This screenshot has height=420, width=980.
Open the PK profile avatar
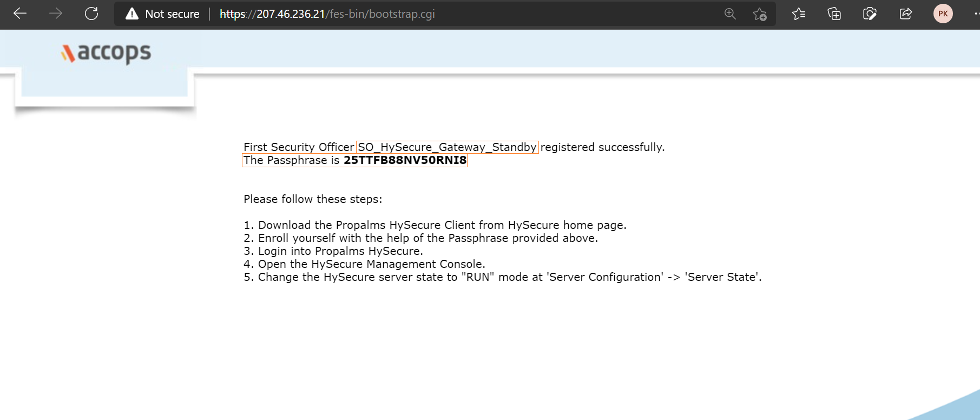click(943, 14)
